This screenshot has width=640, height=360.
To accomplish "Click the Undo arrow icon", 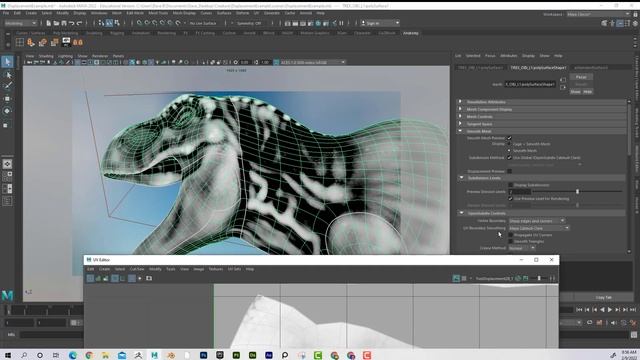I will pyautogui.click(x=71, y=23).
